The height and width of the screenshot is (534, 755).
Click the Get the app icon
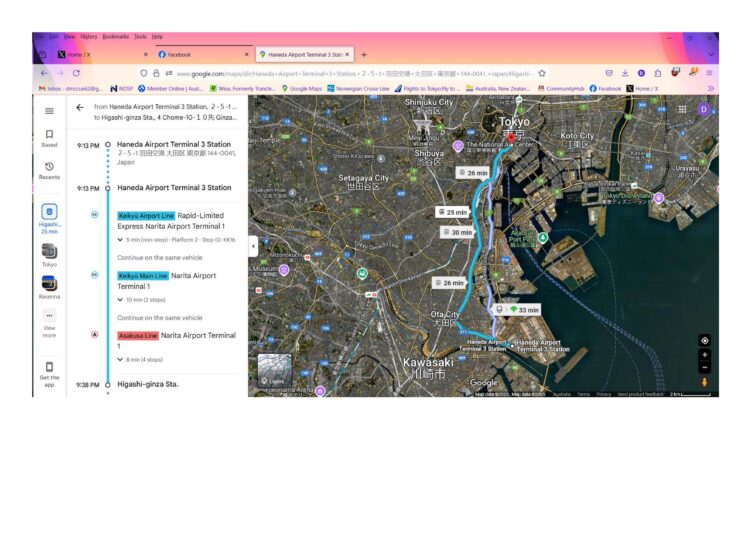49,370
